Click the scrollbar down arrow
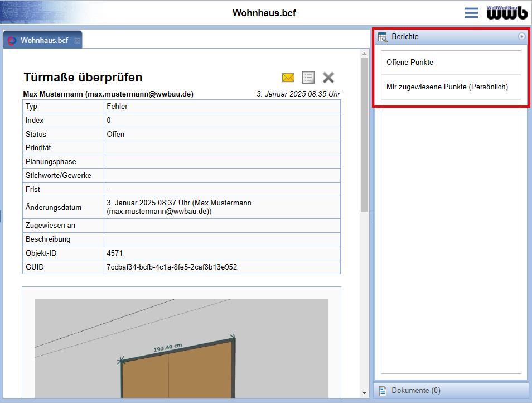 click(364, 393)
